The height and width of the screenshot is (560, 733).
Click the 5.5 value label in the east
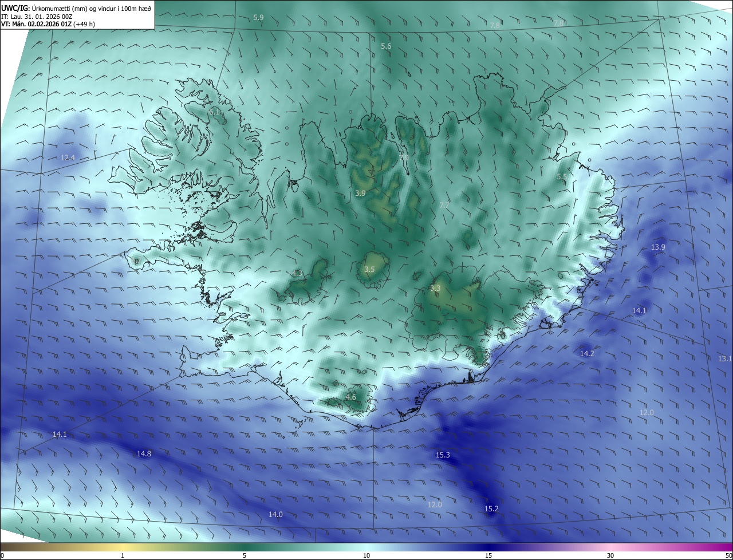pos(562,177)
